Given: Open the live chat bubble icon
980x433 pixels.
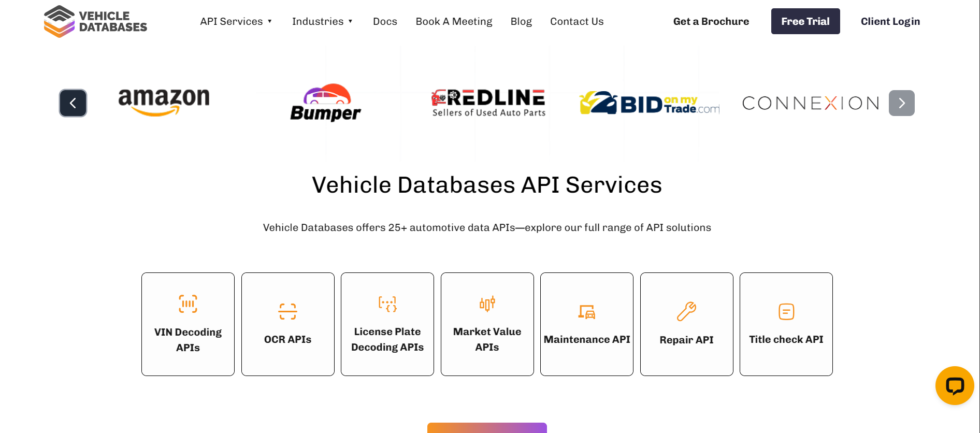Looking at the screenshot, I should (955, 386).
